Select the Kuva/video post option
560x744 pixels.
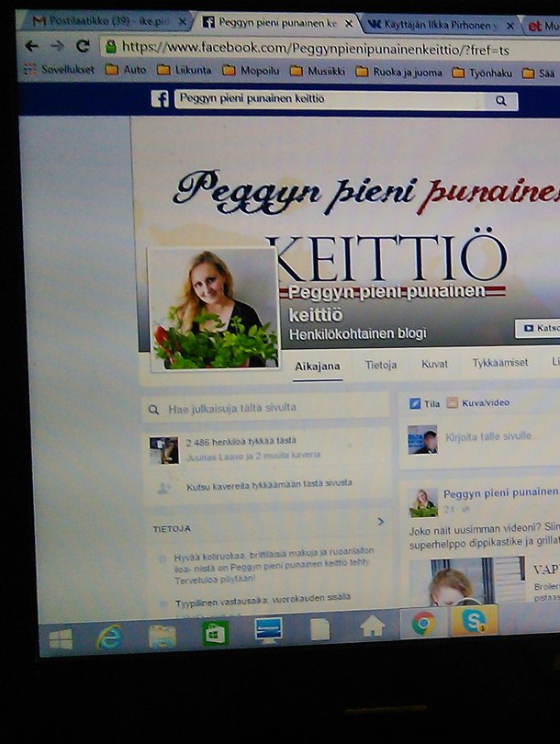pos(478,403)
